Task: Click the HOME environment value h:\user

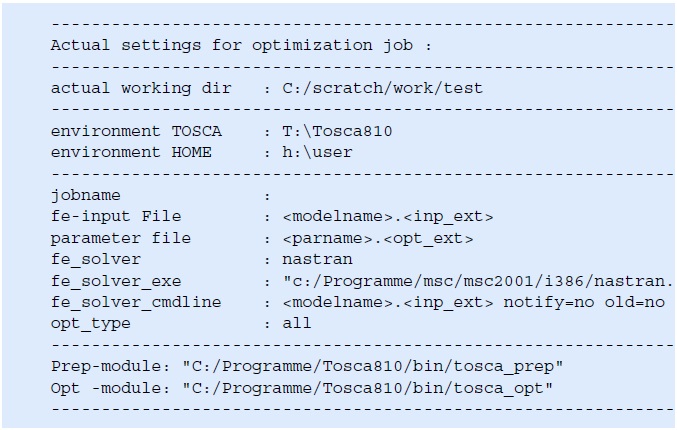Action: [317, 152]
